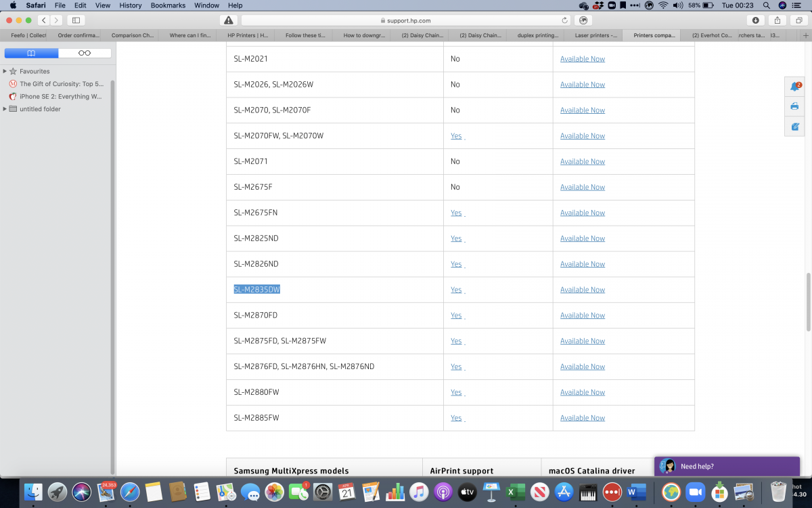812x508 pixels.
Task: Open the Window menu
Action: click(x=206, y=5)
